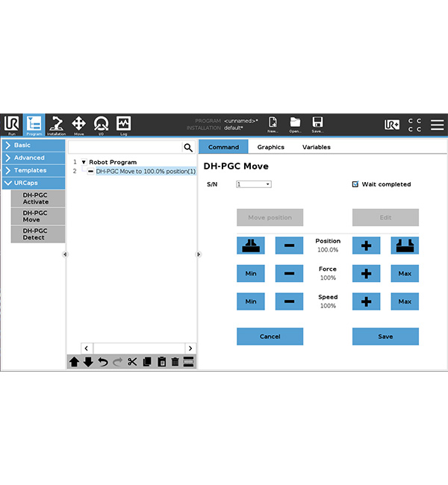Screen dimensions: 448x485
Task: Click the Save disk icon
Action: [x=317, y=125]
